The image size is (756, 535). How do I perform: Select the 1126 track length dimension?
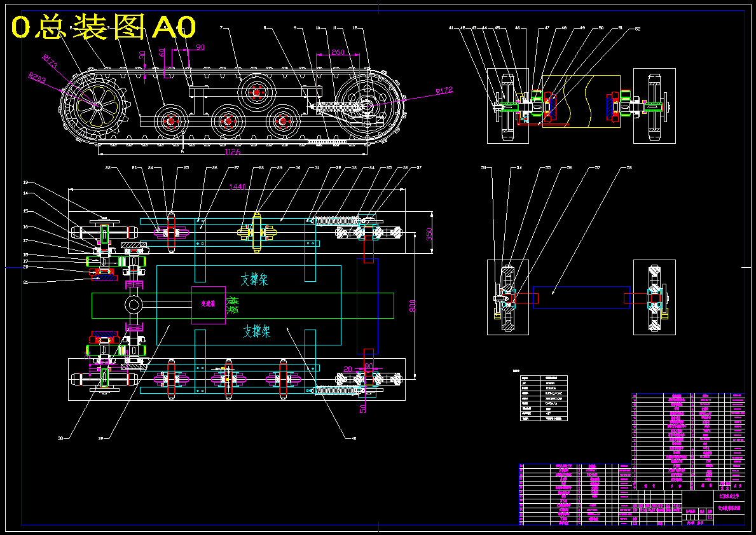tap(232, 151)
